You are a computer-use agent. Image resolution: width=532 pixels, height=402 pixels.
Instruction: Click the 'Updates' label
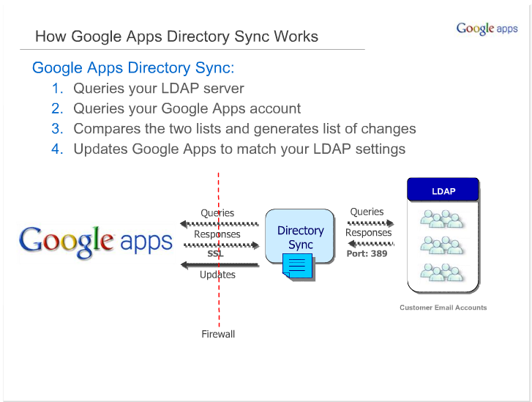pyautogui.click(x=217, y=275)
